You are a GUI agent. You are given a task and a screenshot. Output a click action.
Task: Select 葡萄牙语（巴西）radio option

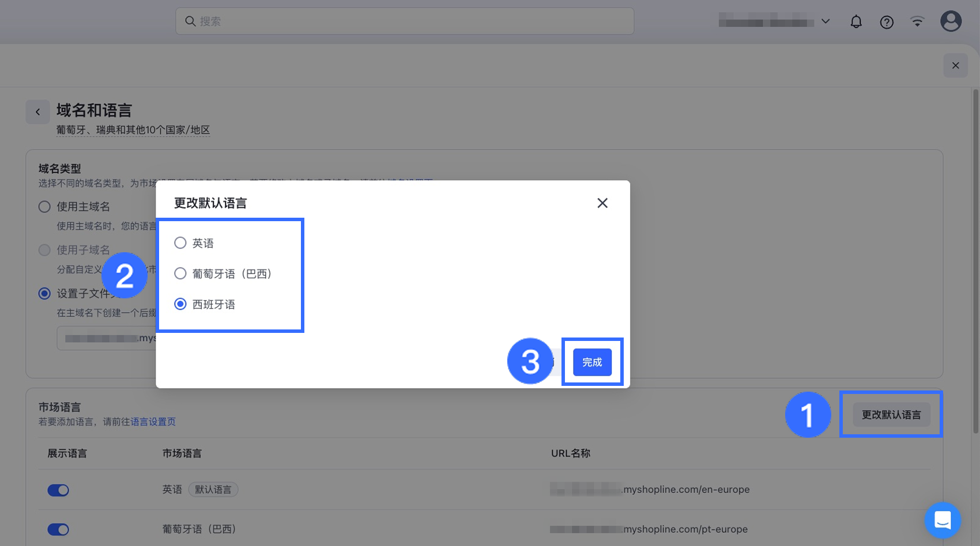[180, 274]
